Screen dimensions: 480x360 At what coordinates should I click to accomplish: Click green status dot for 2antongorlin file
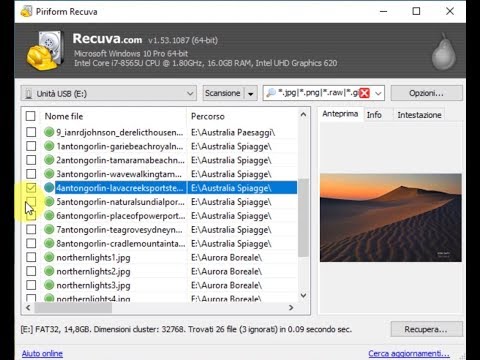coord(49,160)
